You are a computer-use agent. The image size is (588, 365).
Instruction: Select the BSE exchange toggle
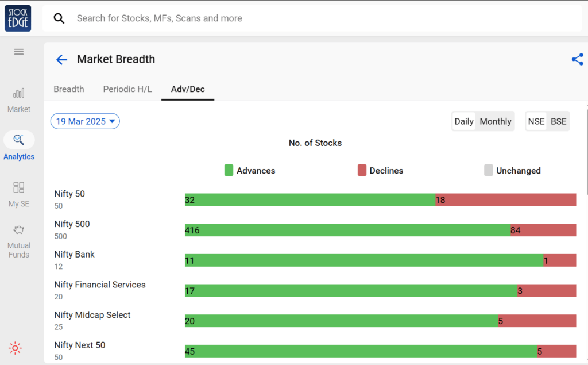click(558, 121)
